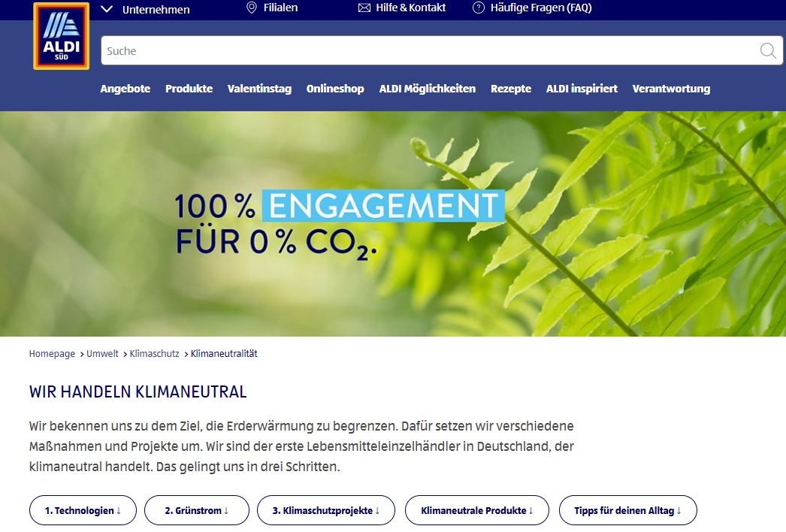Open the Angebote menu item
Image resolution: width=786 pixels, height=532 pixels.
pos(125,88)
